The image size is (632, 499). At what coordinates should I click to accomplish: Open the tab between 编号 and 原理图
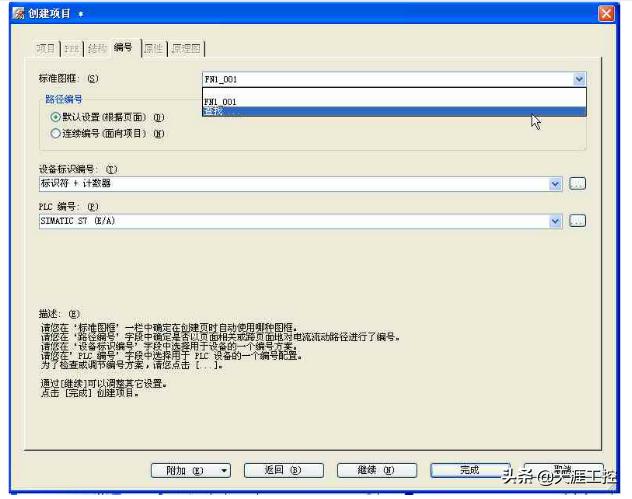point(154,49)
